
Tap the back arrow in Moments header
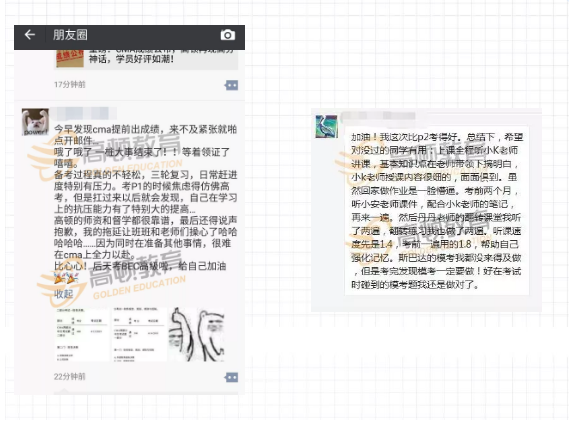[30, 35]
